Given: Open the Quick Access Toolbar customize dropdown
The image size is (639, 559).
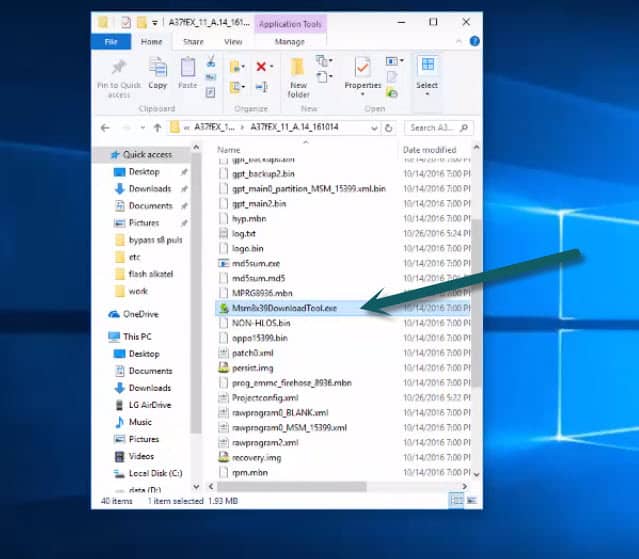Looking at the screenshot, I should (x=155, y=23).
